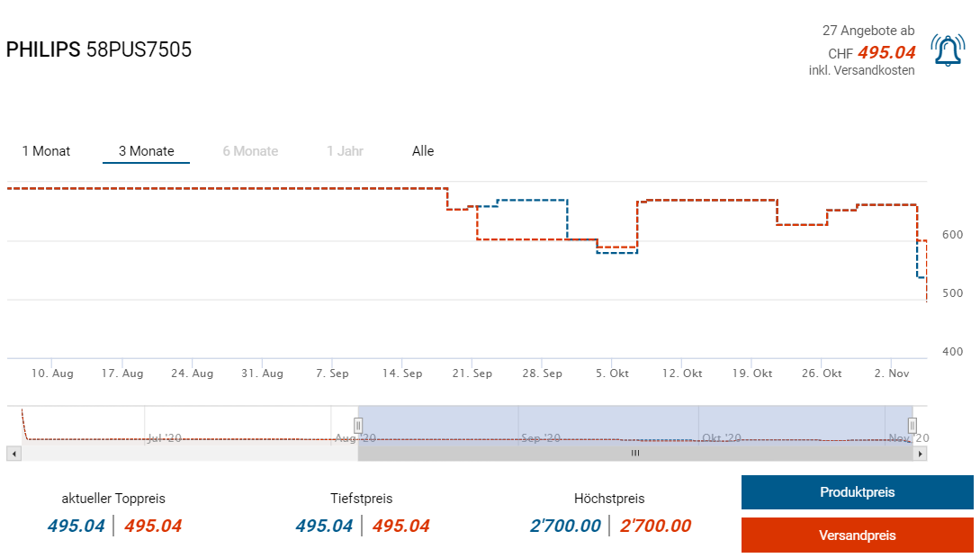Select the 1 Monat time range
Image resolution: width=980 pixels, height=558 pixels.
point(47,151)
